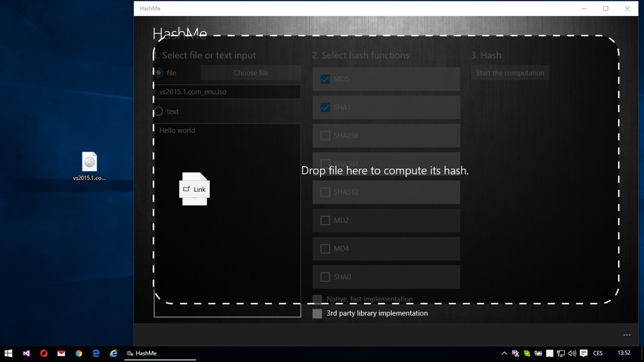The height and width of the screenshot is (362, 644).
Task: Open Microsoft Edge from the taskbar
Action: pyautogui.click(x=95, y=353)
